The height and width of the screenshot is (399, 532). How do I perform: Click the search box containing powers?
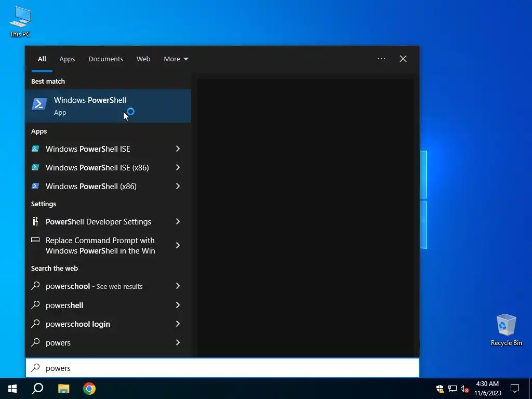click(222, 368)
